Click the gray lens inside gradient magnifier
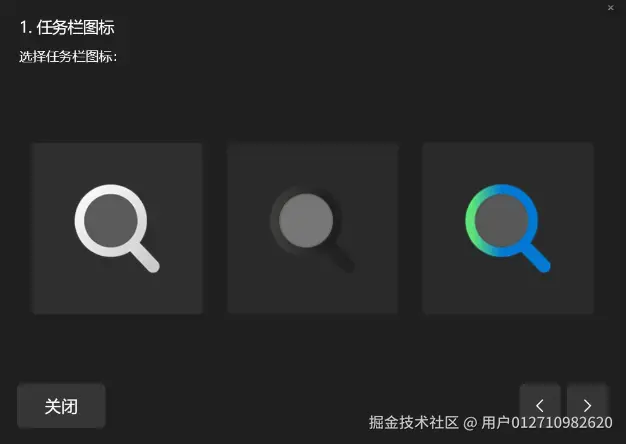This screenshot has width=626, height=444. 501,220
